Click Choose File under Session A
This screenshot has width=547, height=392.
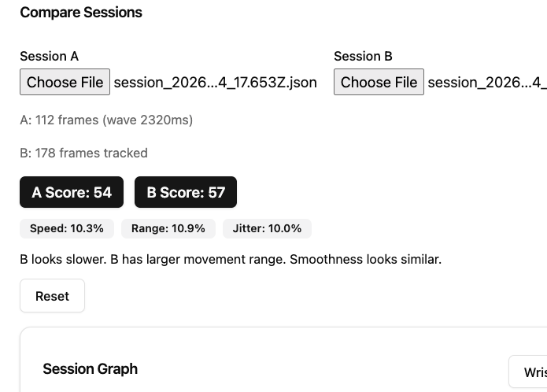(65, 82)
